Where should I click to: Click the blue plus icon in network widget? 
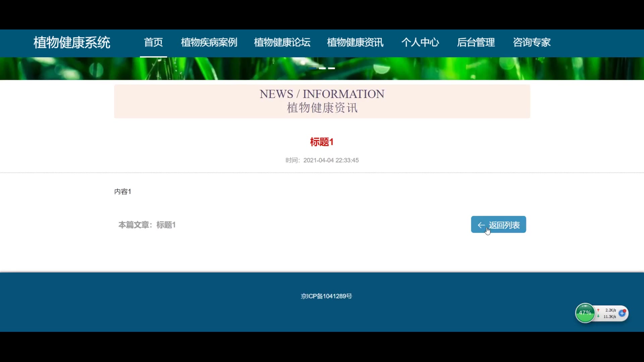[622, 313]
